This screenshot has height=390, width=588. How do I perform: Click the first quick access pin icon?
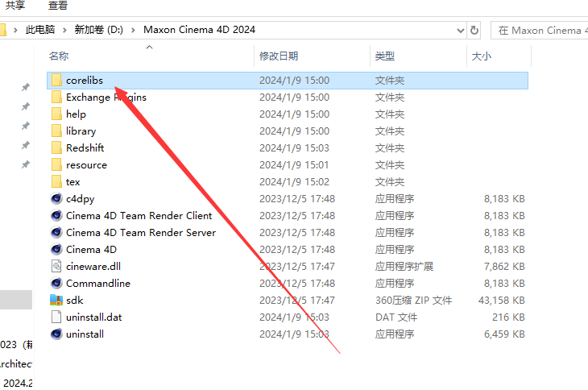[26, 87]
